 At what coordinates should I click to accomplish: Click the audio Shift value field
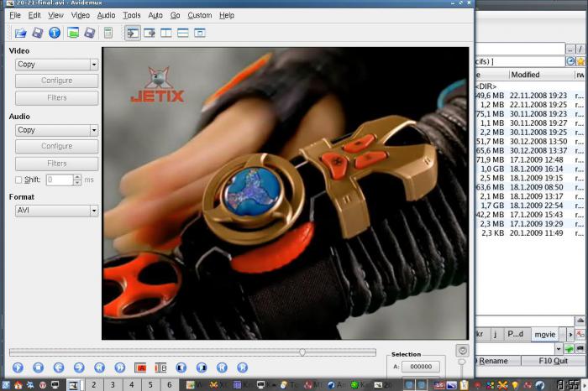click(60, 180)
